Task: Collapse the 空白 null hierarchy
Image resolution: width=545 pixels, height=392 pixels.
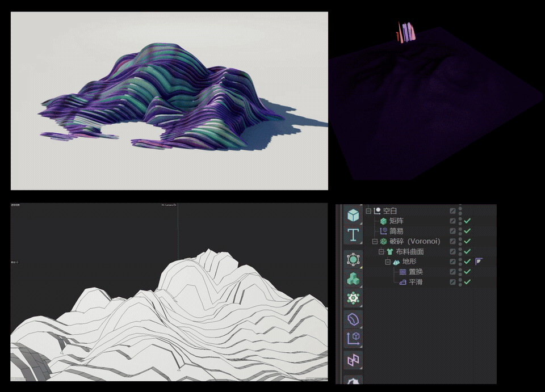Action: [x=369, y=211]
